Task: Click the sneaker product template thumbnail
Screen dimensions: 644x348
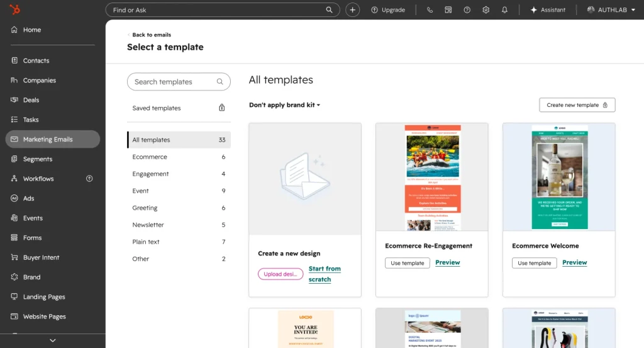Action: [559, 329]
